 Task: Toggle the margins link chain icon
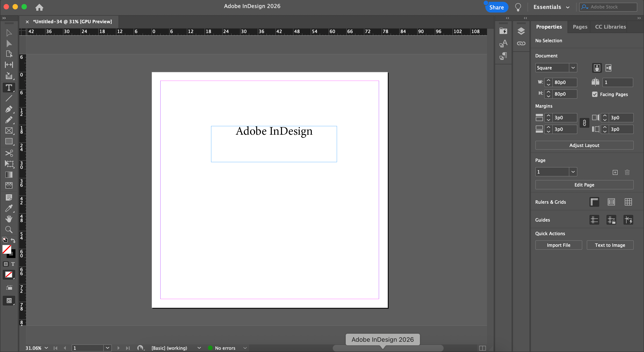584,123
